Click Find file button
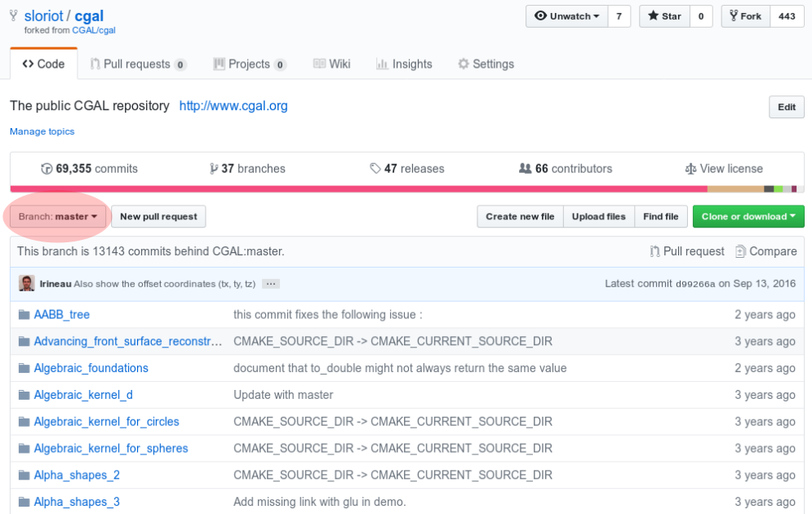 (661, 216)
